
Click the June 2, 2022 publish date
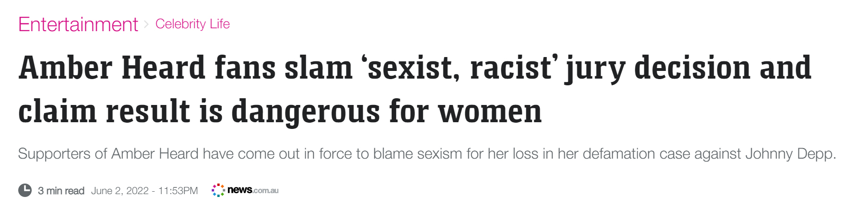tap(120, 191)
